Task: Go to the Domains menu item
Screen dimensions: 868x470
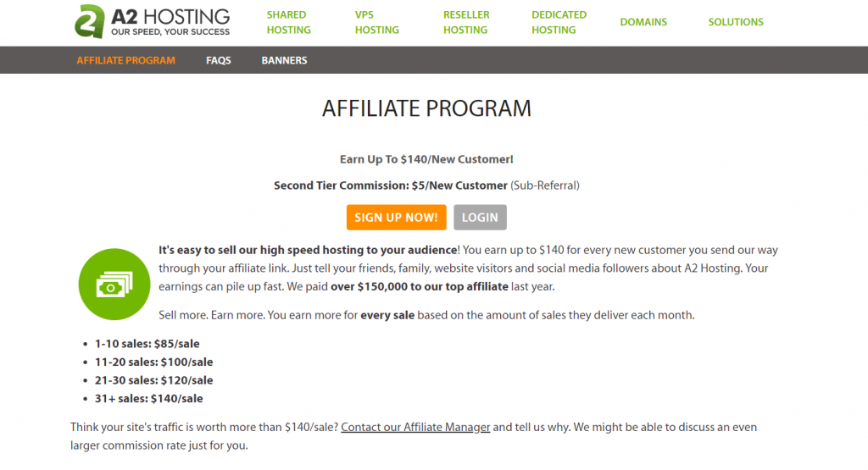Action: coord(643,22)
